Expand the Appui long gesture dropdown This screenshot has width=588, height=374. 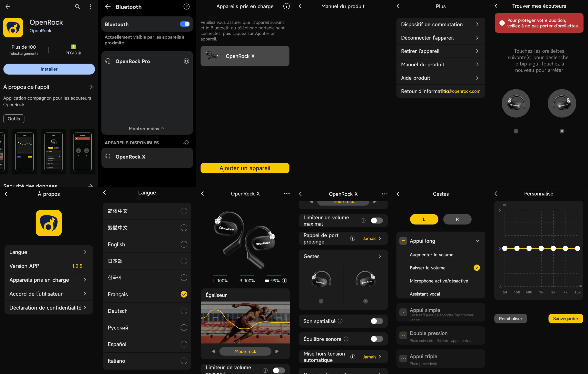click(477, 240)
